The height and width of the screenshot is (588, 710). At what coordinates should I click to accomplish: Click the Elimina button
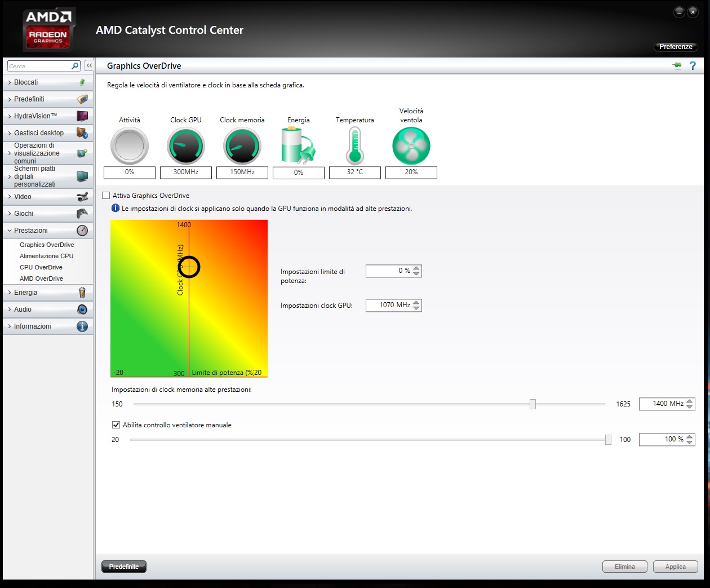625,567
